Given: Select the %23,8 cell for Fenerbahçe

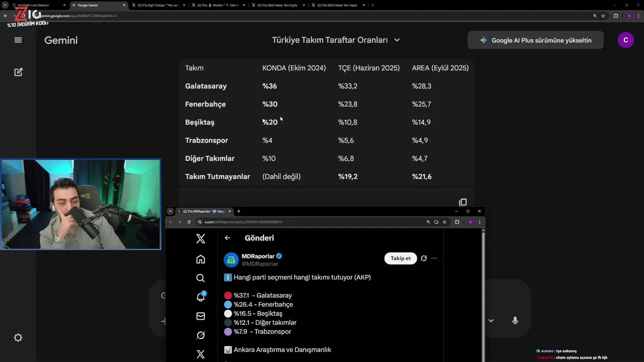Looking at the screenshot, I should tap(348, 104).
